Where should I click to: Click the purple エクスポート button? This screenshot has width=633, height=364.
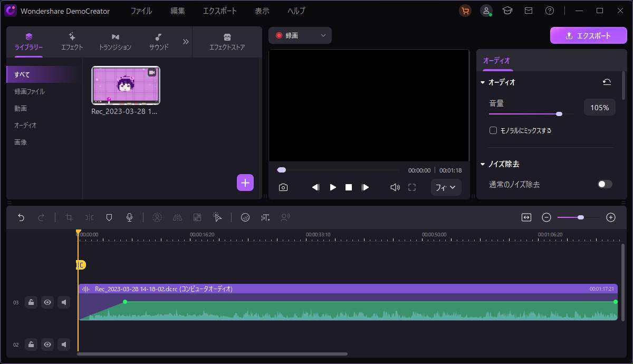point(588,36)
